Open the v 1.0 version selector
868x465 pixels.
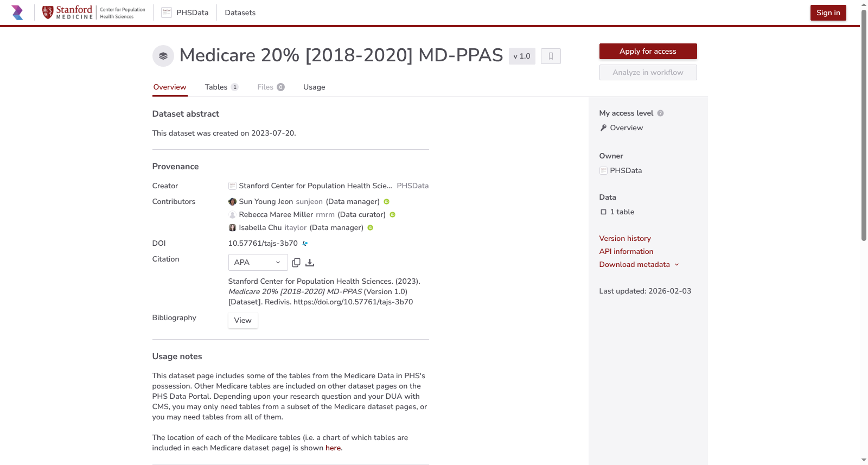522,56
